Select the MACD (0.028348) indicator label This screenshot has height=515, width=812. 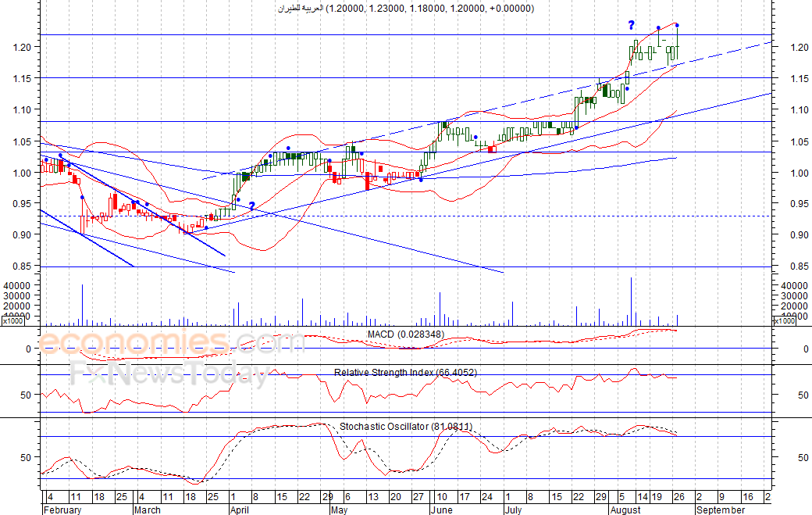point(405,334)
